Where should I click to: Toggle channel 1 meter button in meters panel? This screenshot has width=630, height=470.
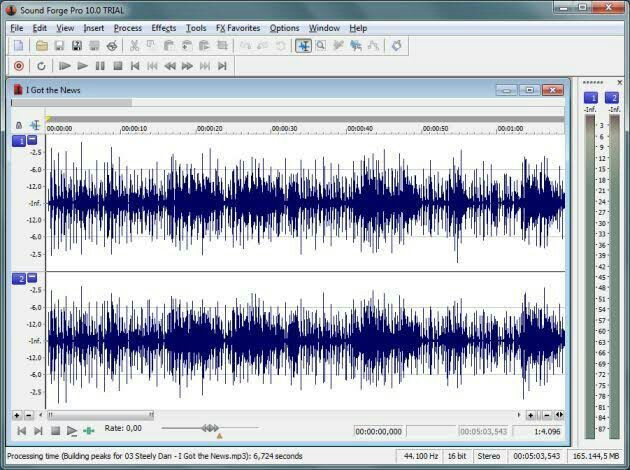click(x=591, y=98)
